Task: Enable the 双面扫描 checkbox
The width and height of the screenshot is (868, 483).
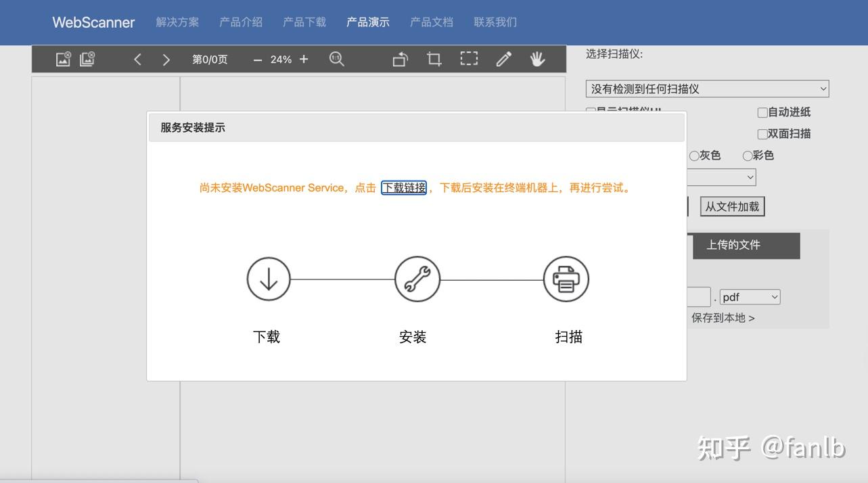Action: coord(762,133)
